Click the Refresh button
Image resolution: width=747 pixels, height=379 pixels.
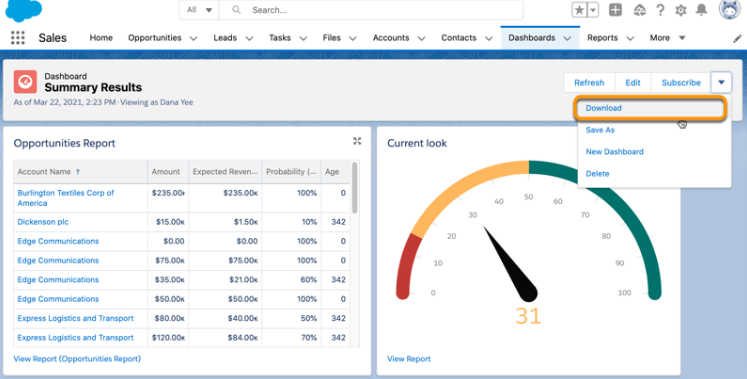pos(589,82)
